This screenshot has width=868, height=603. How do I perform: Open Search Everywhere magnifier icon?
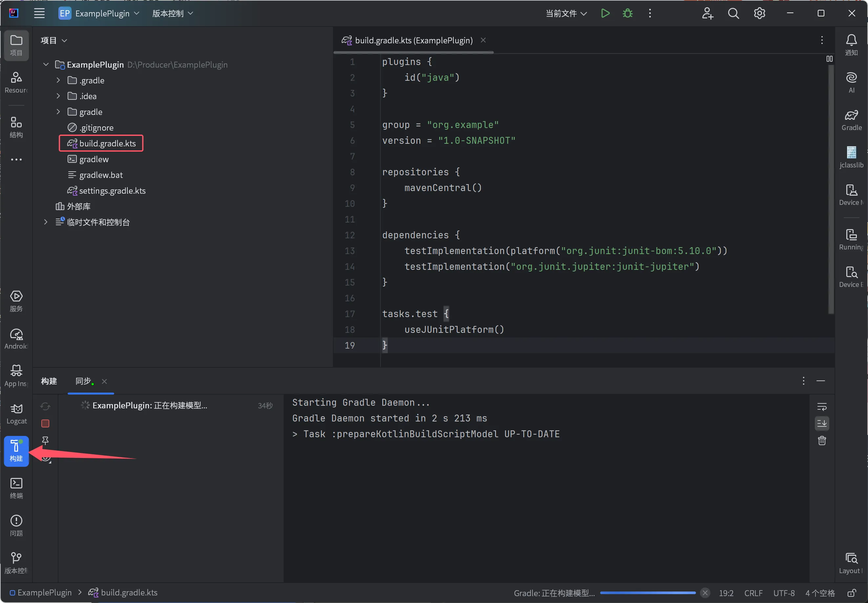click(733, 13)
